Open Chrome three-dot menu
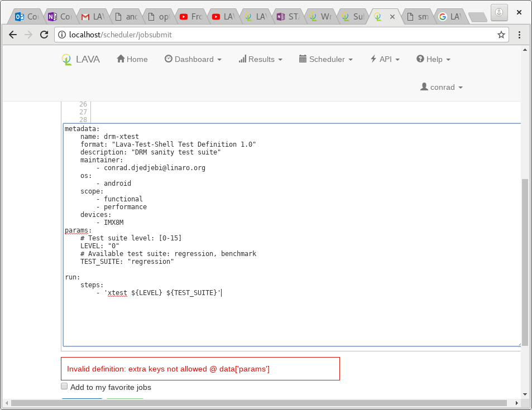Screen dimensions: 532x410 520,35
